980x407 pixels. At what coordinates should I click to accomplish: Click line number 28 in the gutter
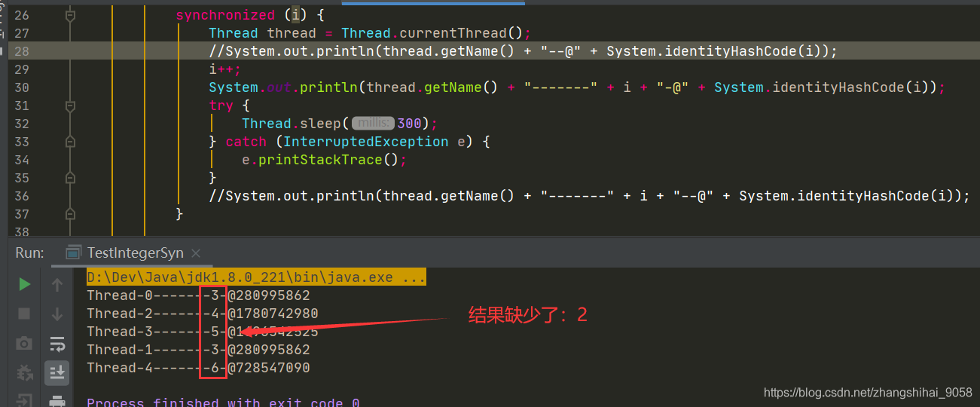click(22, 51)
